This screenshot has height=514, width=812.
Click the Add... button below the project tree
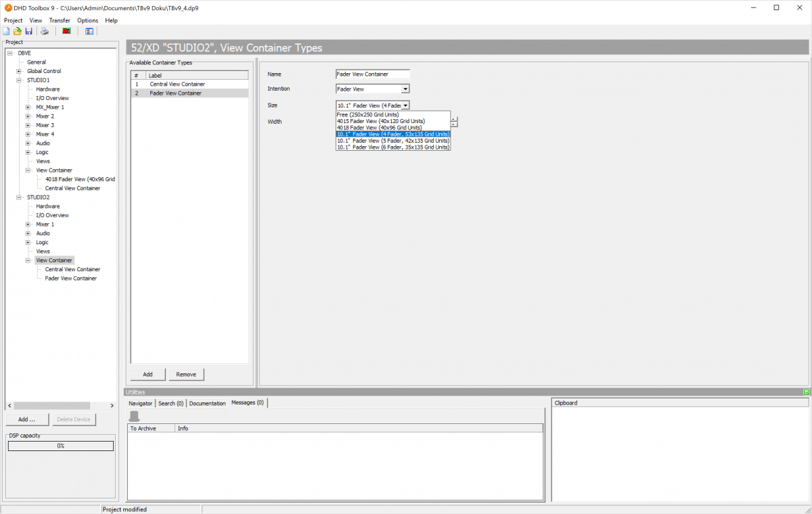(x=26, y=419)
